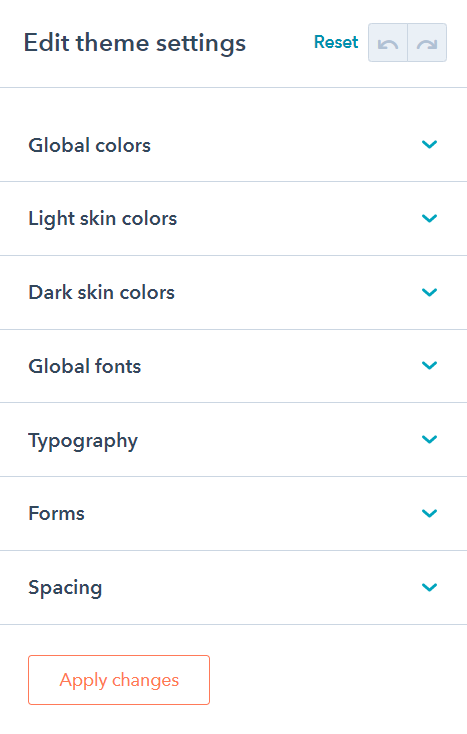Expand Global colors using its chevron
Image resolution: width=467 pixels, height=734 pixels.
(429, 144)
